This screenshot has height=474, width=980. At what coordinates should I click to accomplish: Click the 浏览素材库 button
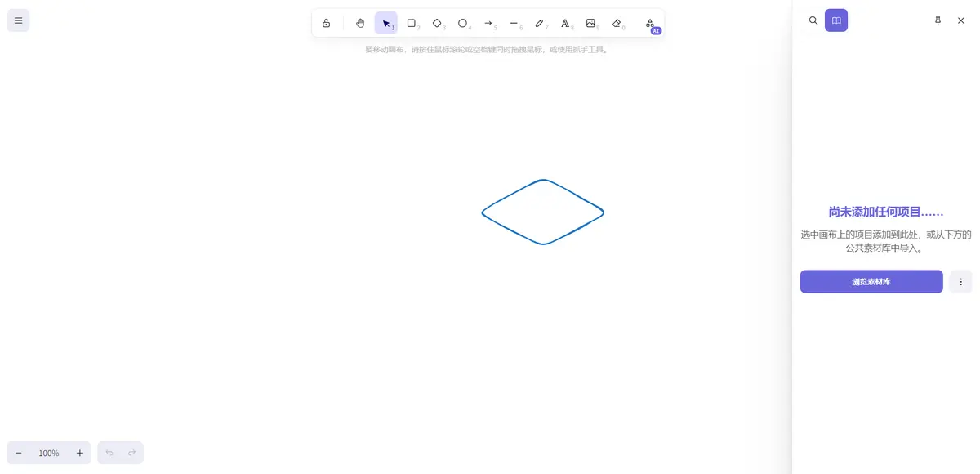point(871,281)
